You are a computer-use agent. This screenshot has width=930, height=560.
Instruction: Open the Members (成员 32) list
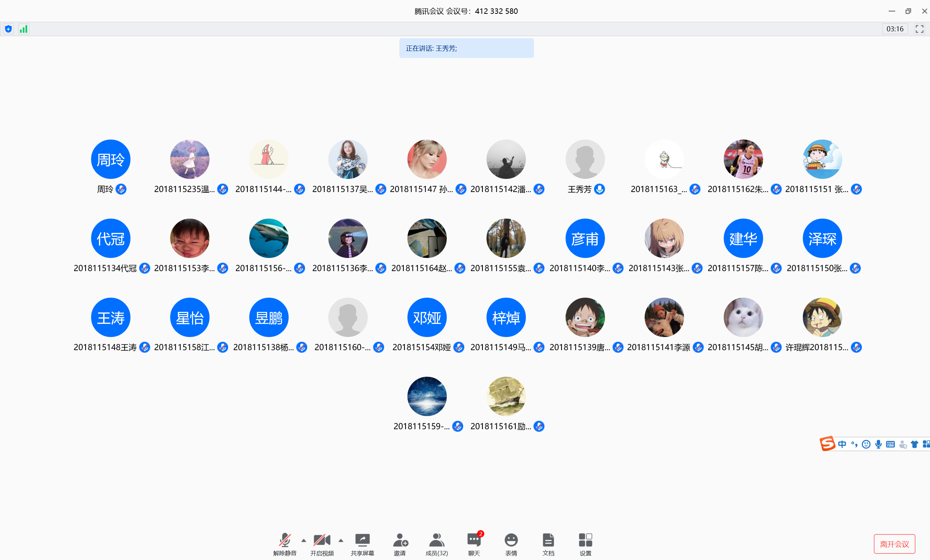pos(437,540)
